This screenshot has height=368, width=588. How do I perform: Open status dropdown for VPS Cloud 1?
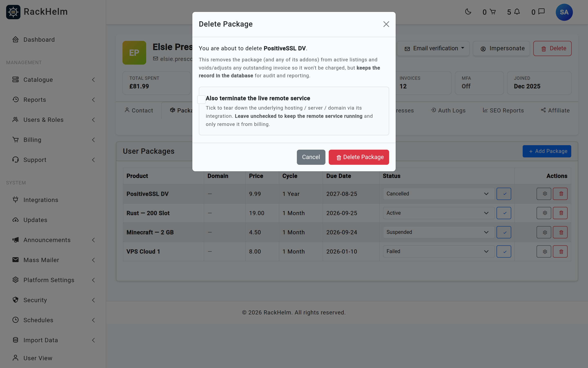(x=439, y=251)
